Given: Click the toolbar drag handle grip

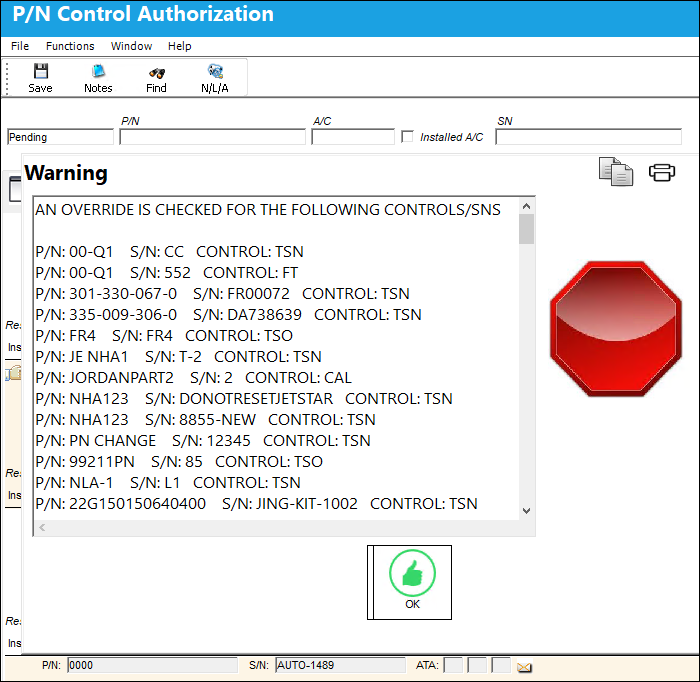Looking at the screenshot, I should pyautogui.click(x=7, y=79).
